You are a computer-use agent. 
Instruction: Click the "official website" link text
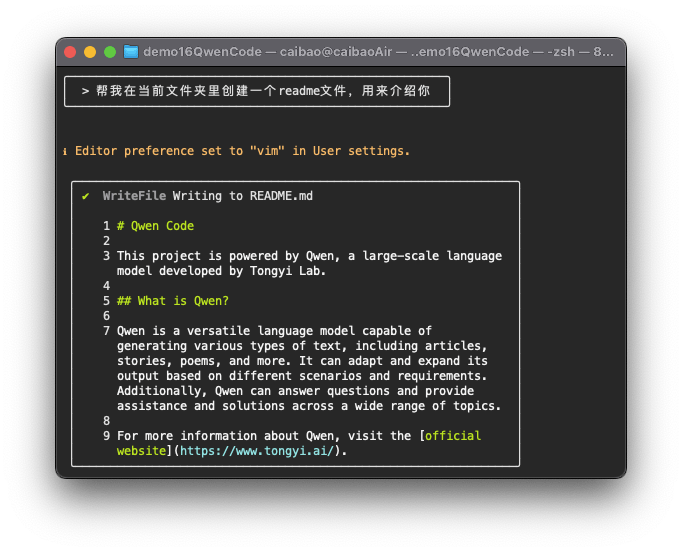(453, 436)
